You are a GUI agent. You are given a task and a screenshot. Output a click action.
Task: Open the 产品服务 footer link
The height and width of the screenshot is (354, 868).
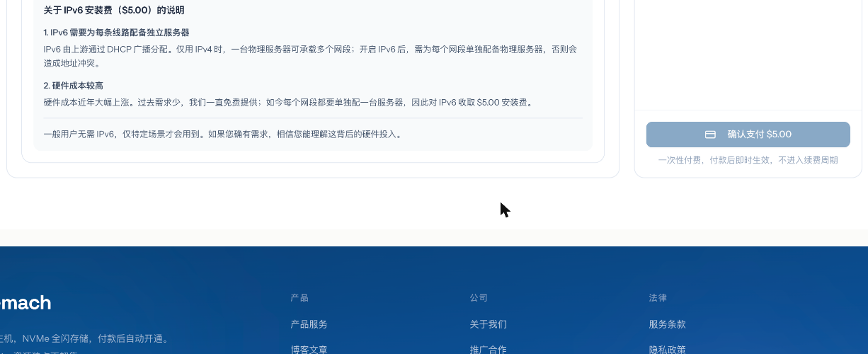click(x=309, y=324)
